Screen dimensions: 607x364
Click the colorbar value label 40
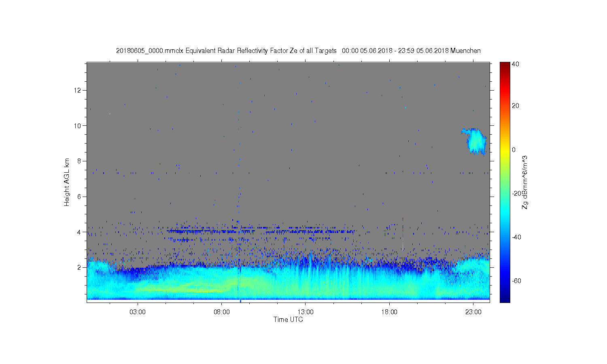pyautogui.click(x=516, y=64)
